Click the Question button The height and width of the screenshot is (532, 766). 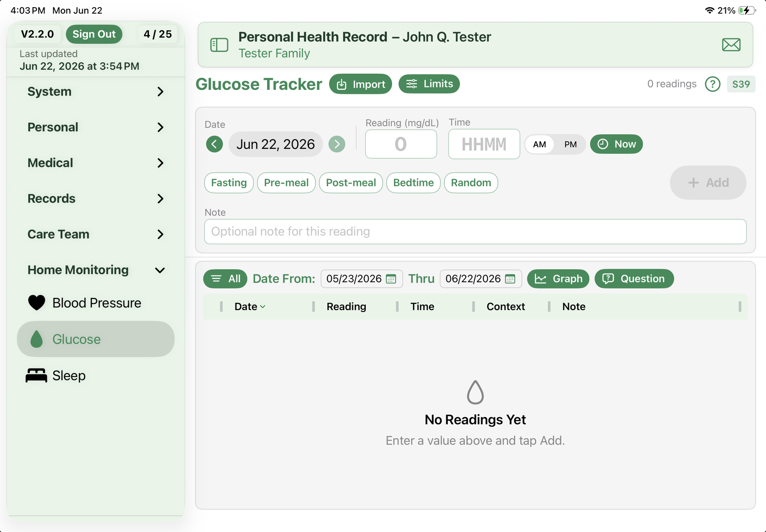(x=634, y=279)
